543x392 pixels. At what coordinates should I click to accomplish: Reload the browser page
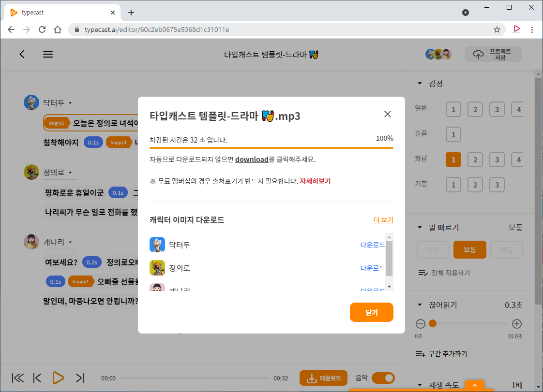click(x=42, y=30)
